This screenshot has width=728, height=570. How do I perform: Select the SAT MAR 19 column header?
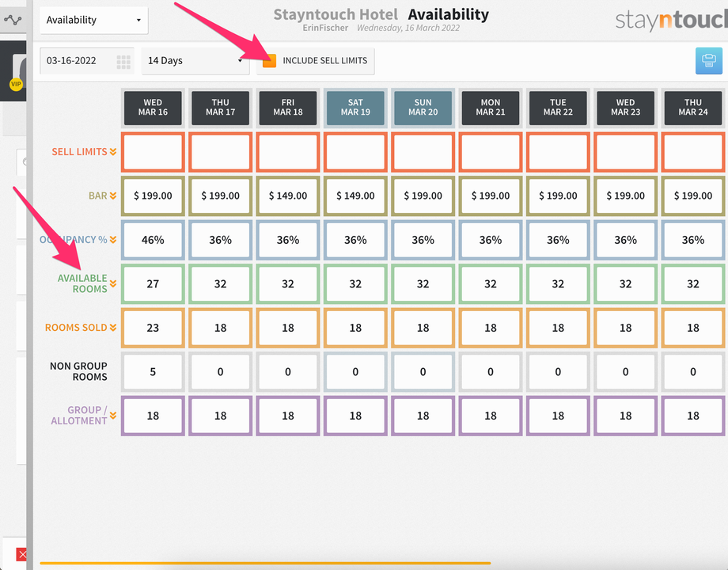coord(355,108)
